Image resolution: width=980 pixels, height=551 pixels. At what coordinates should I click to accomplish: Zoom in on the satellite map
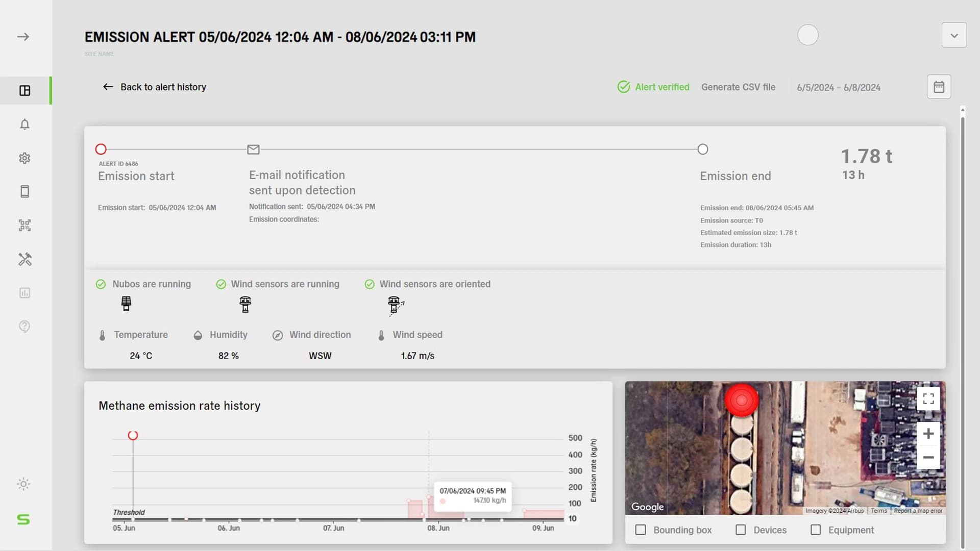pos(928,434)
